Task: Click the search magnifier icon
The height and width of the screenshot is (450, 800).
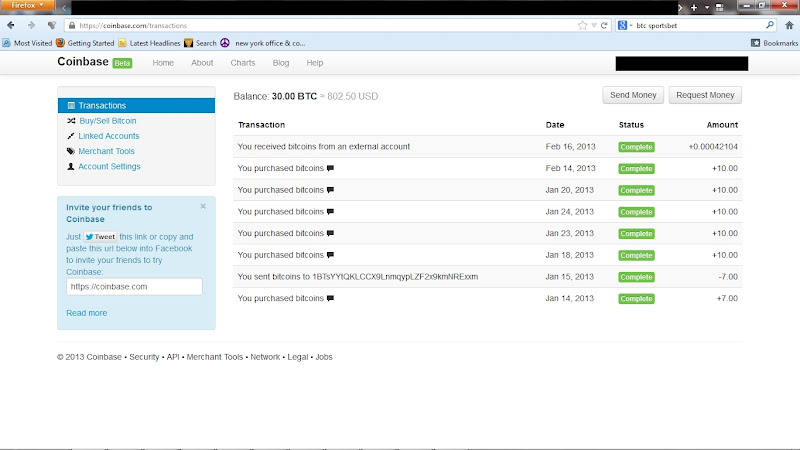Action: coord(770,25)
